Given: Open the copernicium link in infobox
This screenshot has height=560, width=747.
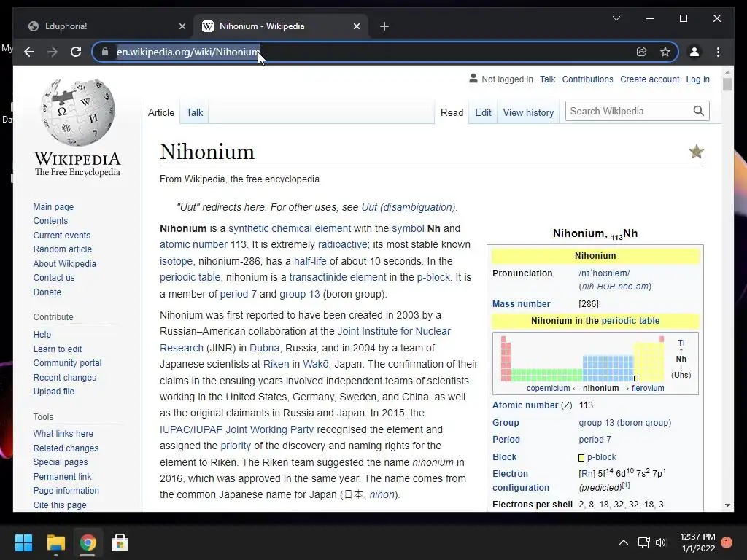Looking at the screenshot, I should 548,388.
